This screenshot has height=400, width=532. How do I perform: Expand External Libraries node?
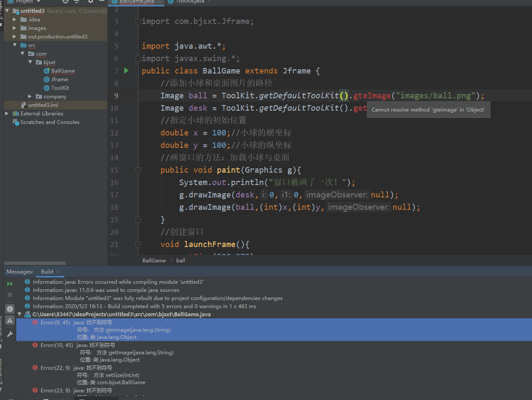point(7,114)
